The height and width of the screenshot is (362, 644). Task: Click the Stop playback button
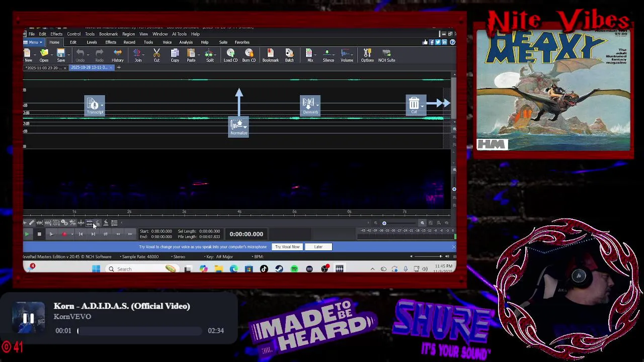39,234
